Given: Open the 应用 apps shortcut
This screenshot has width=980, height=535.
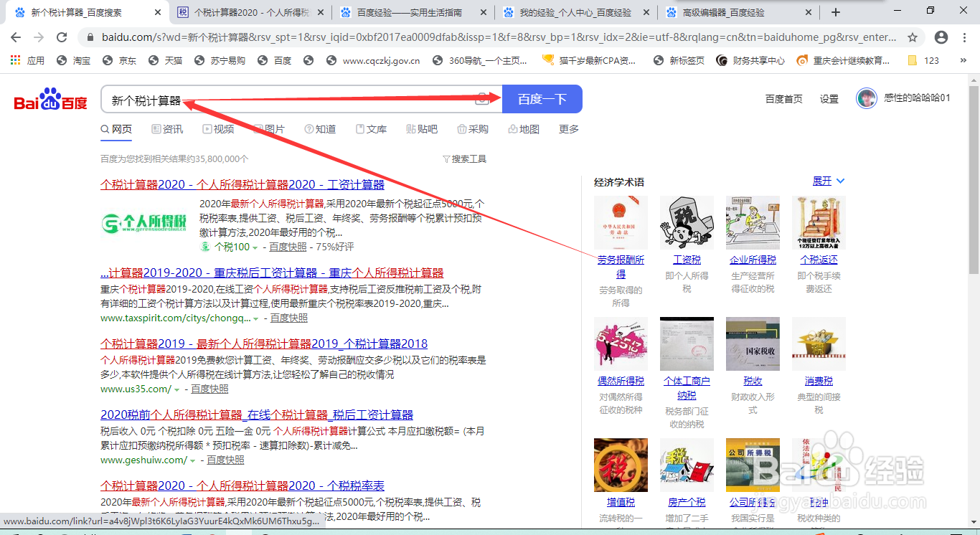Looking at the screenshot, I should tap(27, 60).
